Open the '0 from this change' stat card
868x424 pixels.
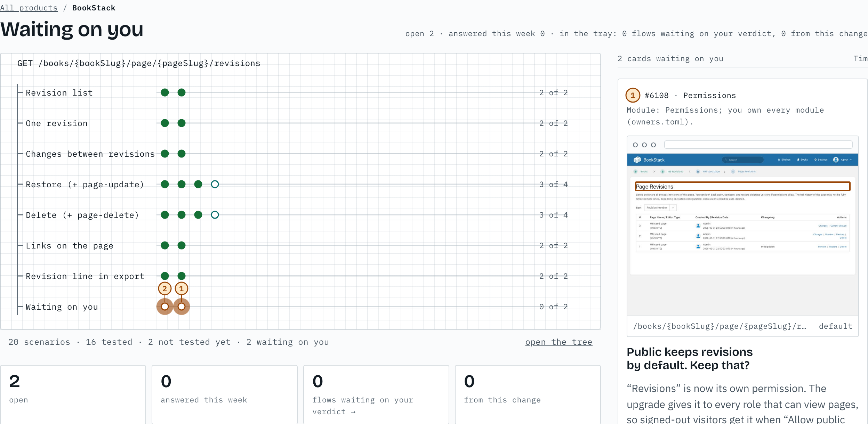528,394
